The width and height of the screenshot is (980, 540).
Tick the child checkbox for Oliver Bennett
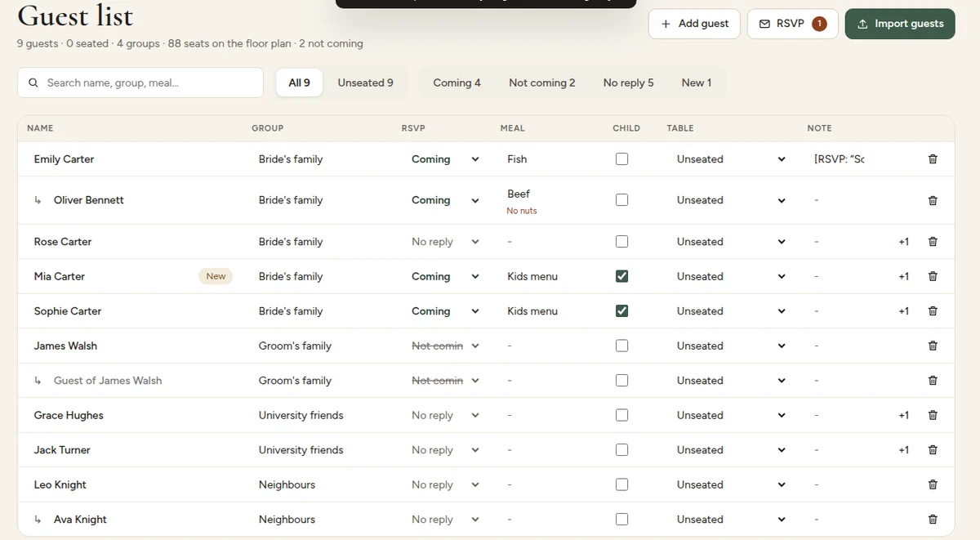[621, 200]
